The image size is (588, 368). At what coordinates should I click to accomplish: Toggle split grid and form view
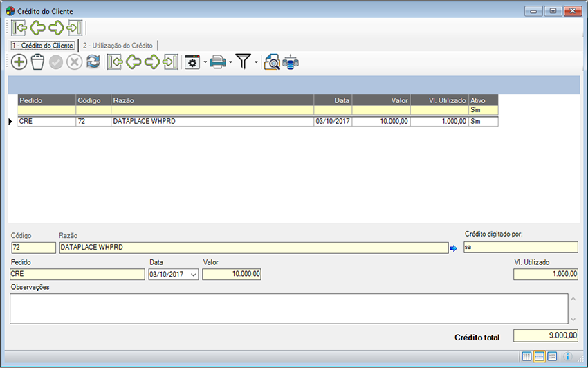540,357
